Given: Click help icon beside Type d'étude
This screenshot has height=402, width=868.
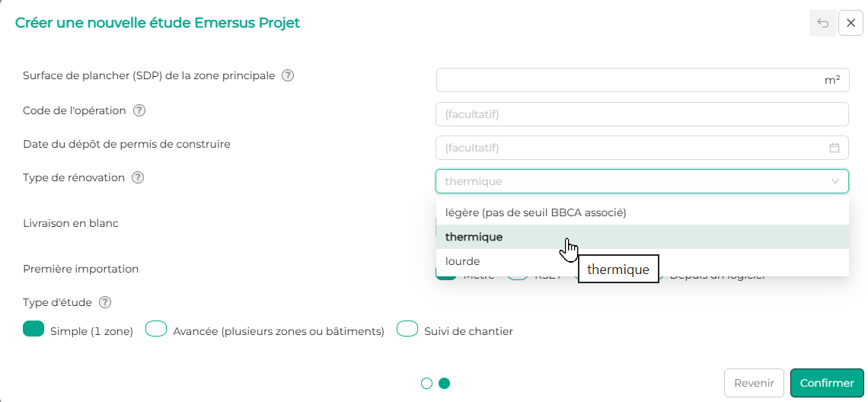Looking at the screenshot, I should tap(105, 302).
